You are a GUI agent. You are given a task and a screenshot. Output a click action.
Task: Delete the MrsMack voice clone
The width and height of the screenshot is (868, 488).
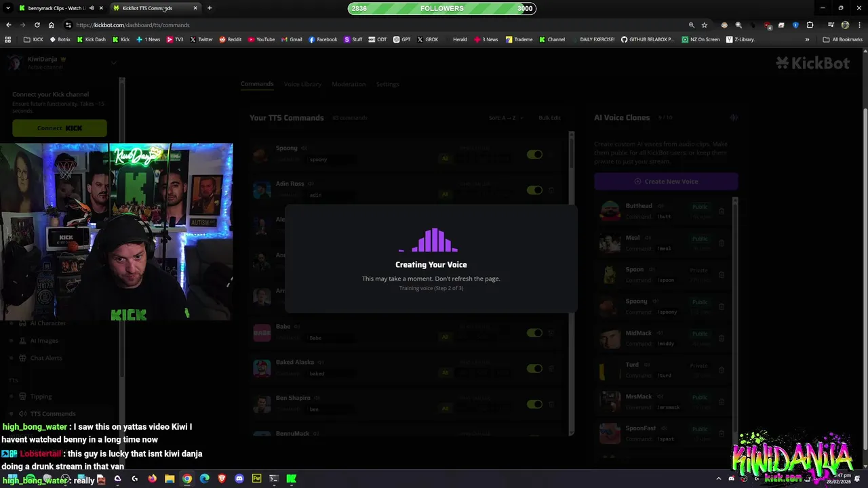click(x=722, y=402)
